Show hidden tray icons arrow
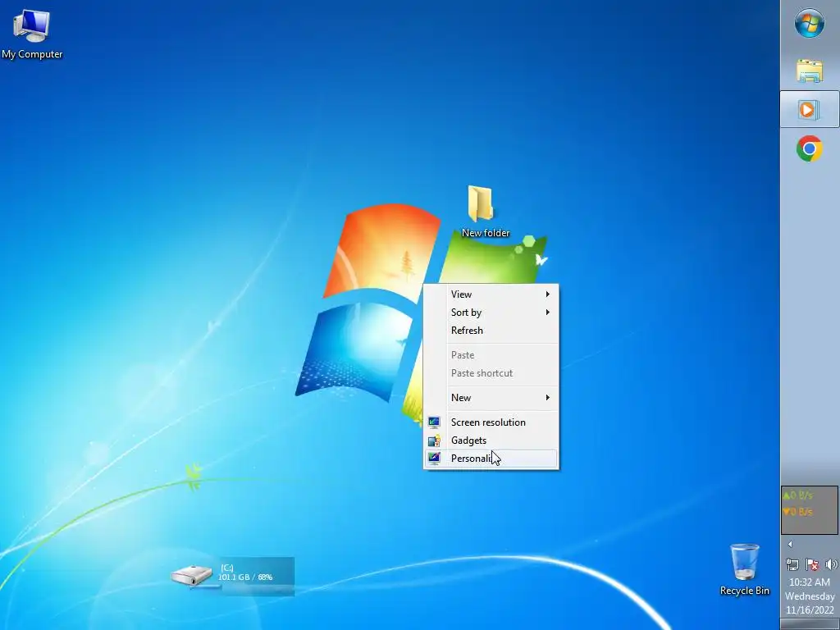This screenshot has height=630, width=840. pos(790,545)
